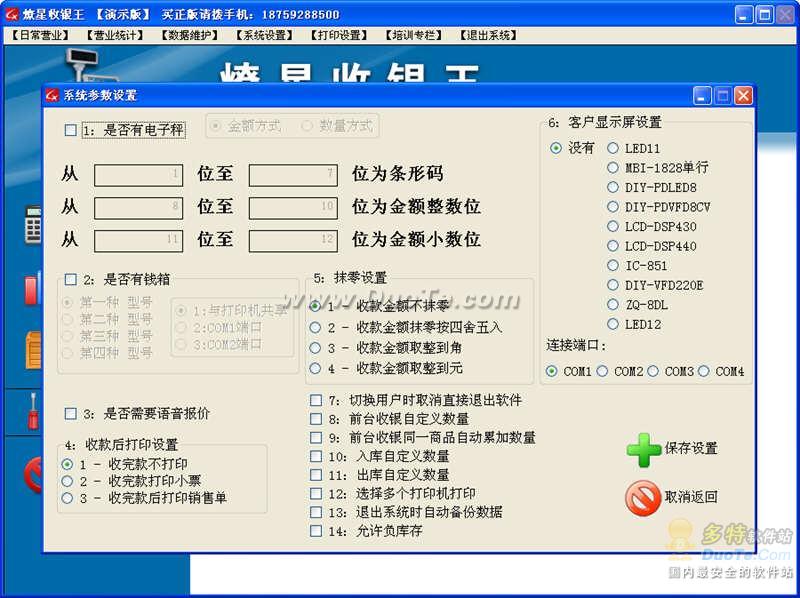Screen dimensions: 800x598
Task: Enable 允许负库存 checkbox
Action: 316,531
